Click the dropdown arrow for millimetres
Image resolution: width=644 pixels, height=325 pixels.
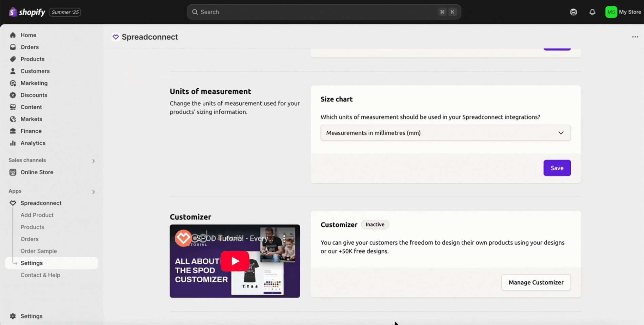(561, 133)
